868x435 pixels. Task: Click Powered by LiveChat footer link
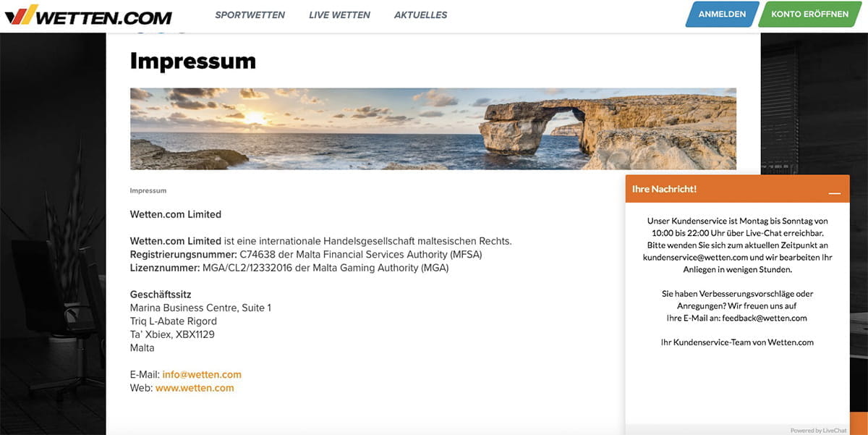[818, 430]
